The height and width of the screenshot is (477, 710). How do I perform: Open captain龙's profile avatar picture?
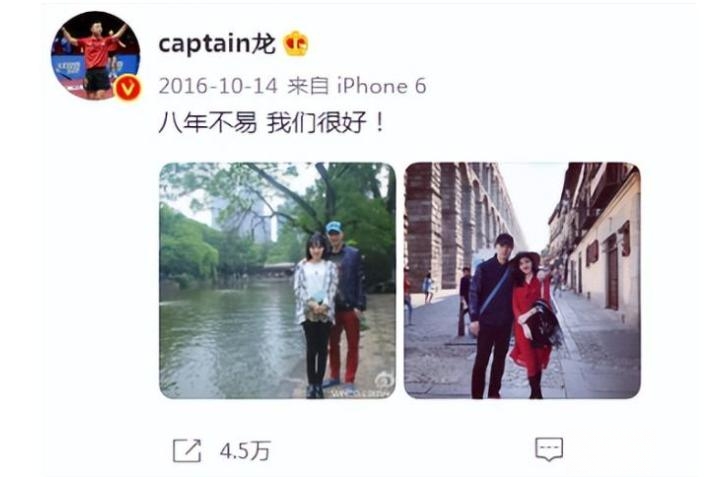96,55
